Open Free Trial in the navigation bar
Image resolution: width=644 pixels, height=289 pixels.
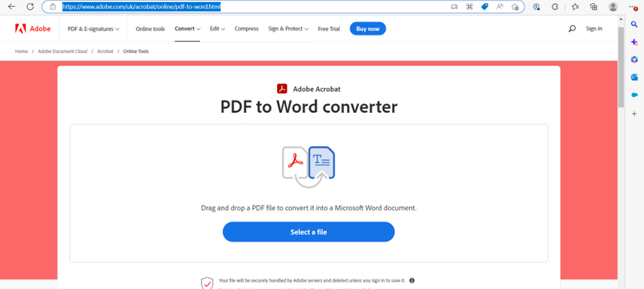(x=328, y=29)
